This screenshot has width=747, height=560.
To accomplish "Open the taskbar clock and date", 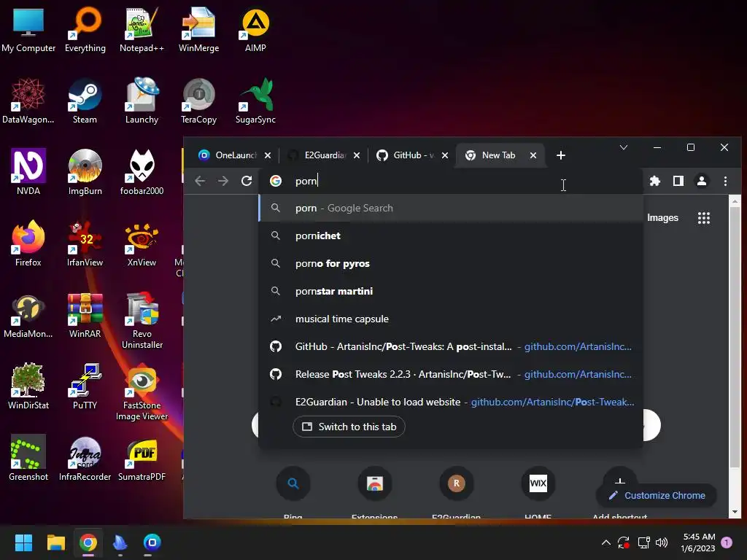I will [x=698, y=542].
